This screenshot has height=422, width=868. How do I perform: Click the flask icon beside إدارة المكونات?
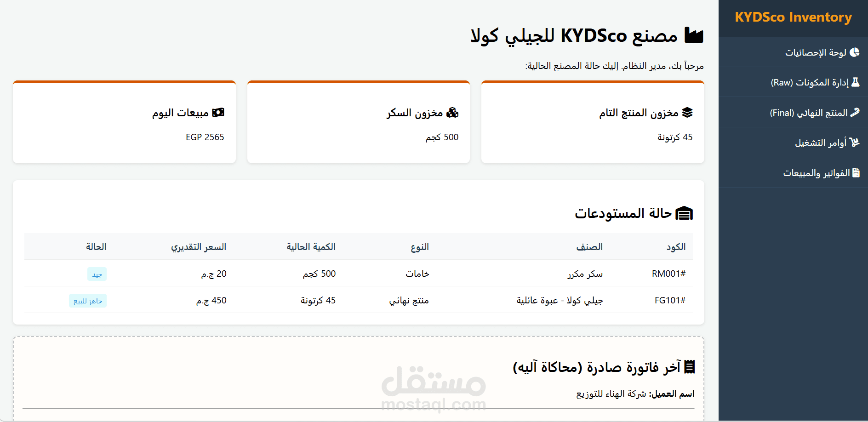[856, 82]
